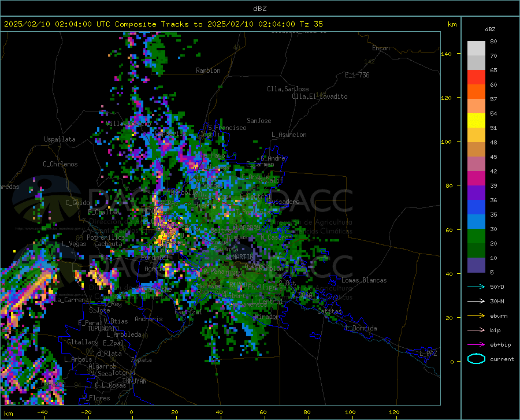Click the 'Potrerillos' map label
Screen dimensions: 520x420
pyautogui.click(x=106, y=237)
